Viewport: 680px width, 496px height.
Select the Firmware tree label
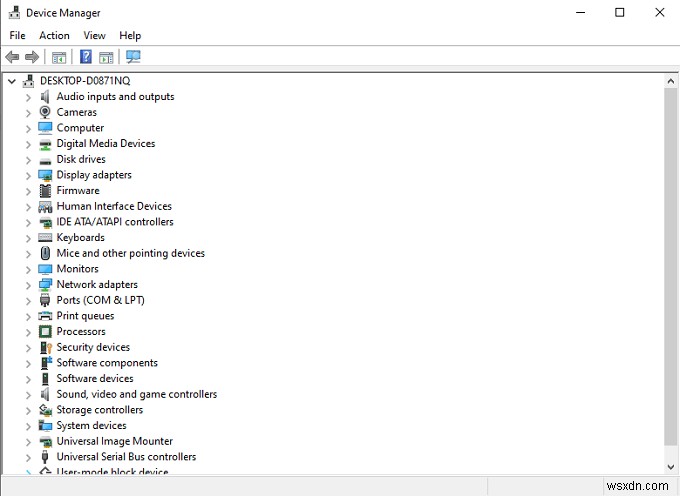coord(78,190)
